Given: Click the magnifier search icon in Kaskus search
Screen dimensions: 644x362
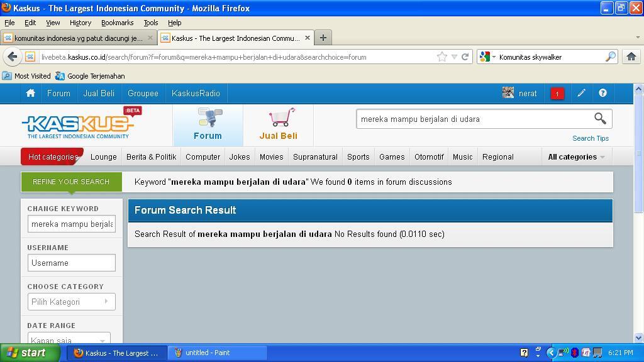Looking at the screenshot, I should click(600, 118).
